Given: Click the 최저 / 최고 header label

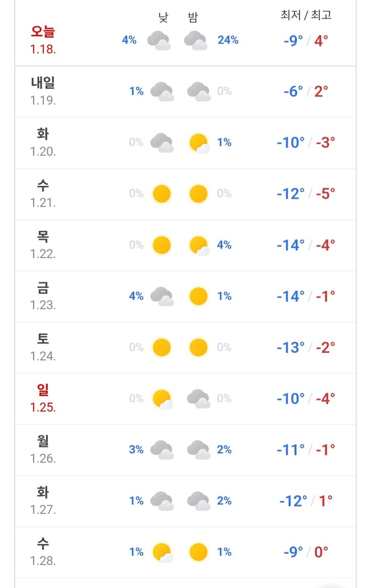Looking at the screenshot, I should pyautogui.click(x=306, y=15).
